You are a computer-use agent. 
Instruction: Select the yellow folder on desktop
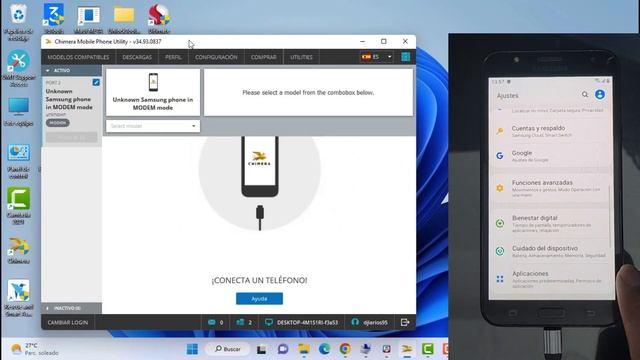(x=124, y=18)
